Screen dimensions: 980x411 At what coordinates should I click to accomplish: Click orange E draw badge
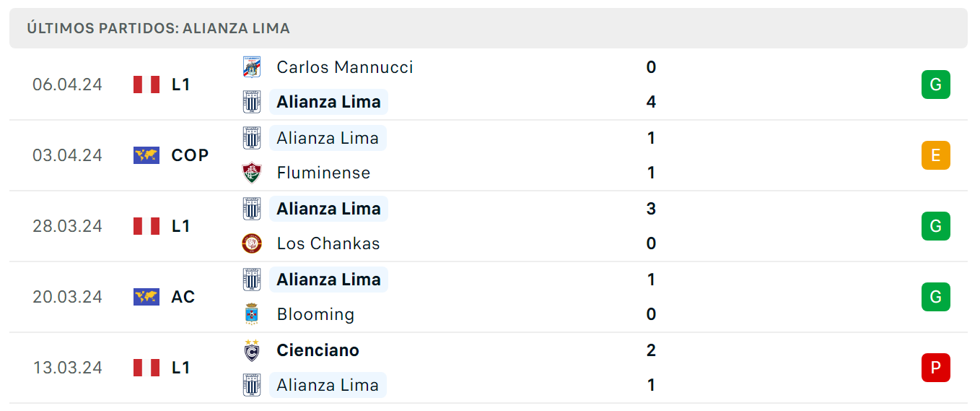(935, 155)
